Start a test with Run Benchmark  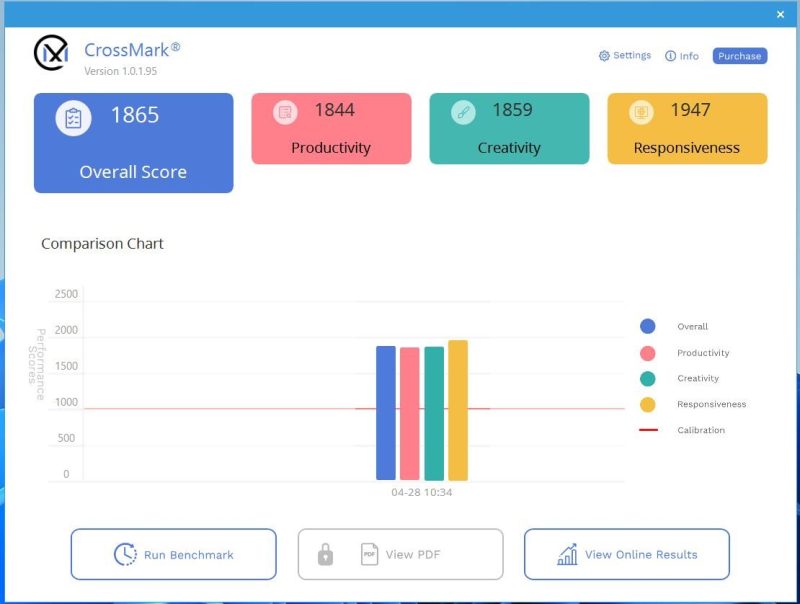(173, 555)
